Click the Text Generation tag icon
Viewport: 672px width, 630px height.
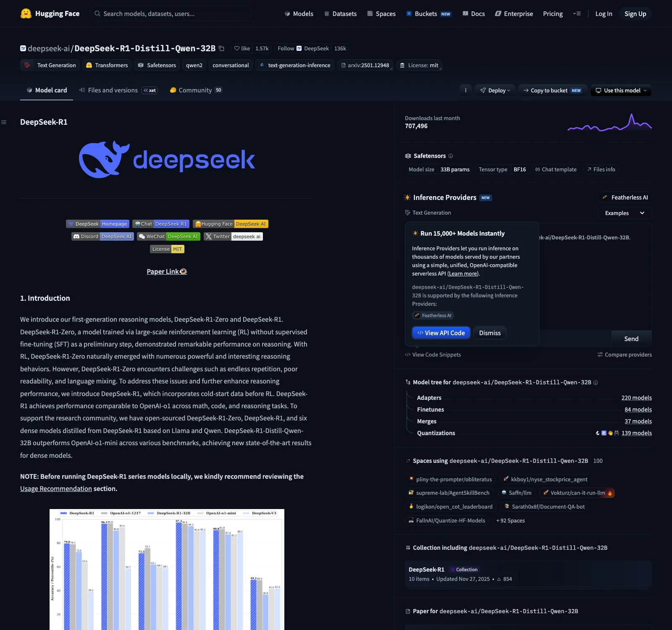pos(27,65)
